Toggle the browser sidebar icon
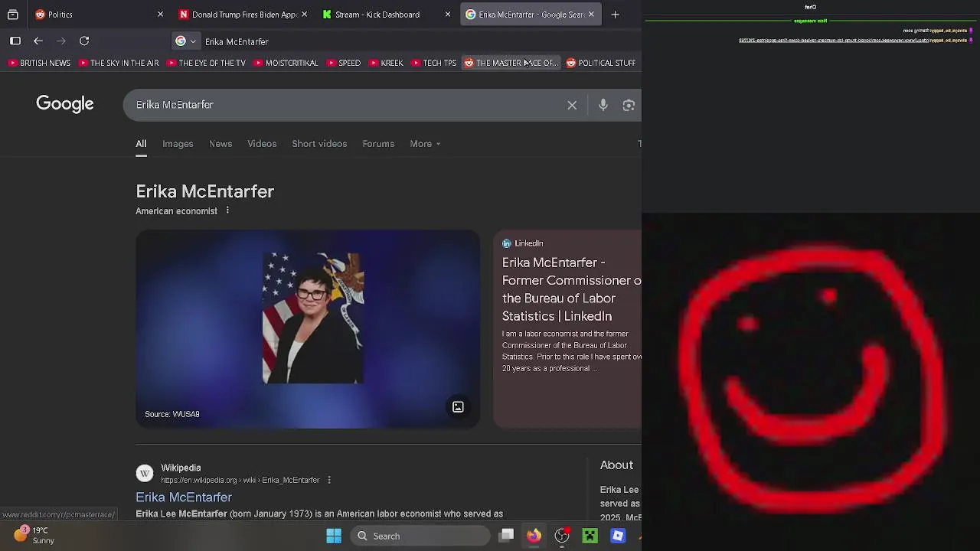This screenshot has width=980, height=551. tap(15, 41)
